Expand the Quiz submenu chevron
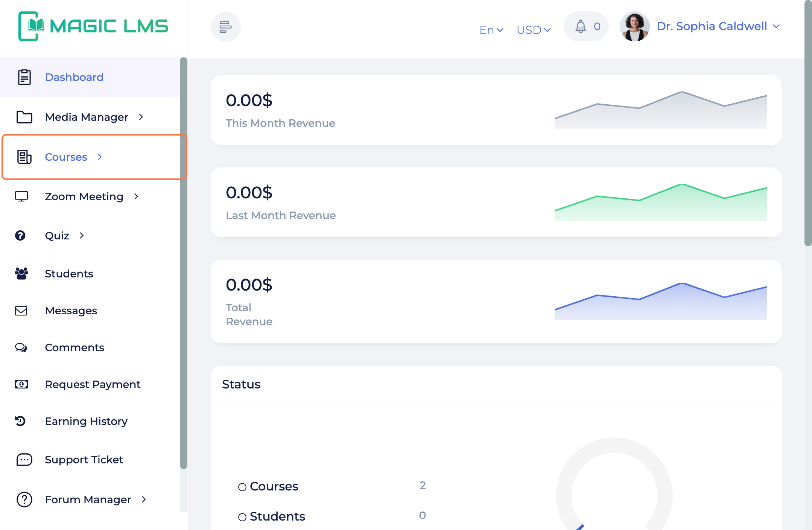The height and width of the screenshot is (530, 812). tap(82, 236)
